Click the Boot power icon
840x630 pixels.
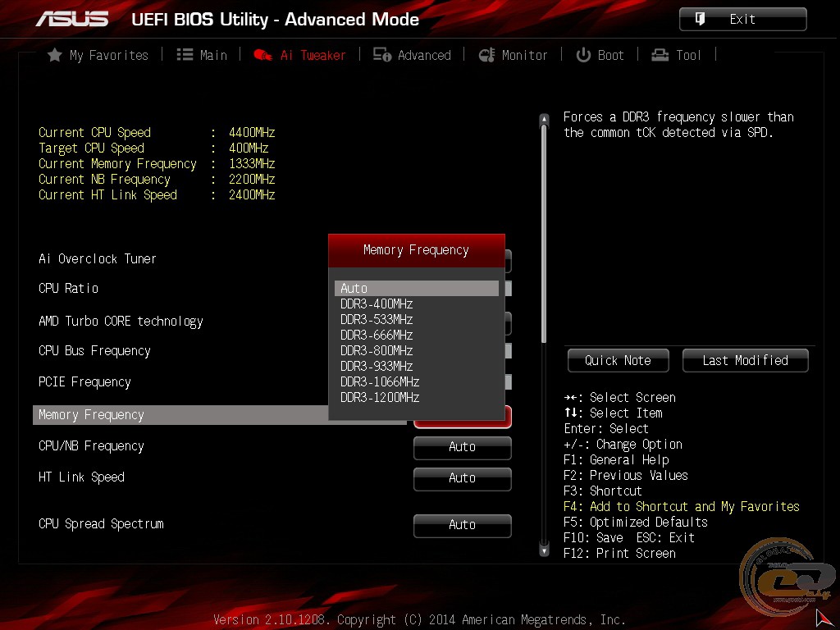point(583,55)
